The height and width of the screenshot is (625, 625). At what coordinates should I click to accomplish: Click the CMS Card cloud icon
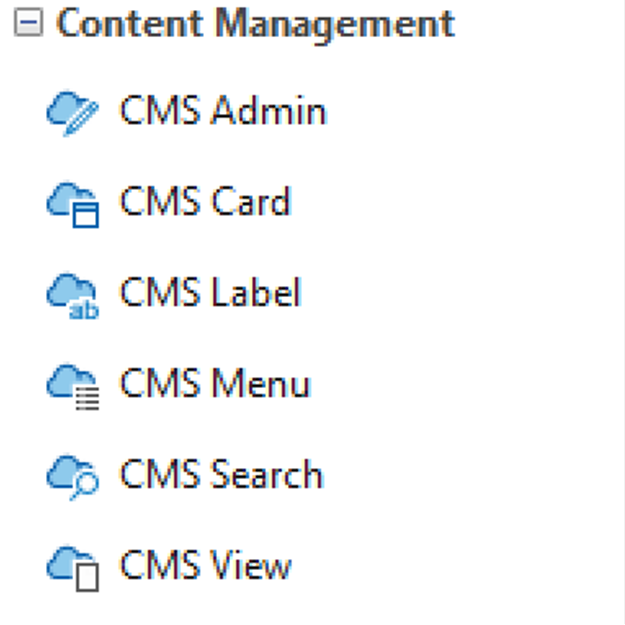coord(73,205)
